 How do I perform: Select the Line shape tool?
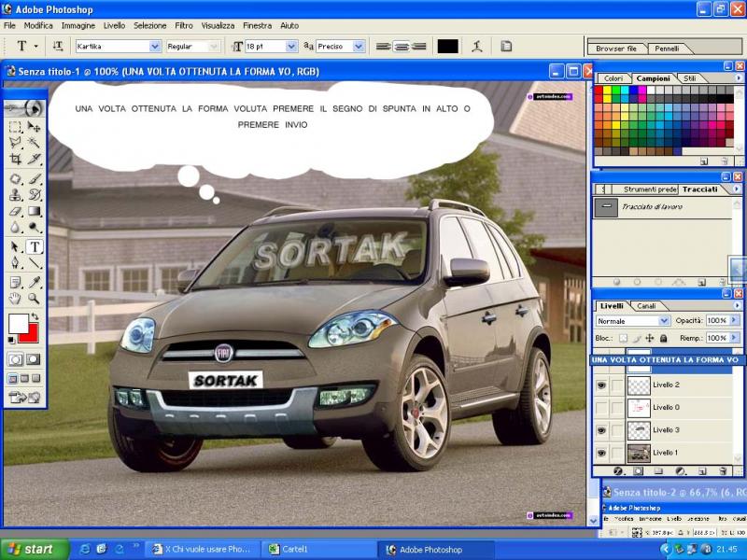[x=34, y=263]
